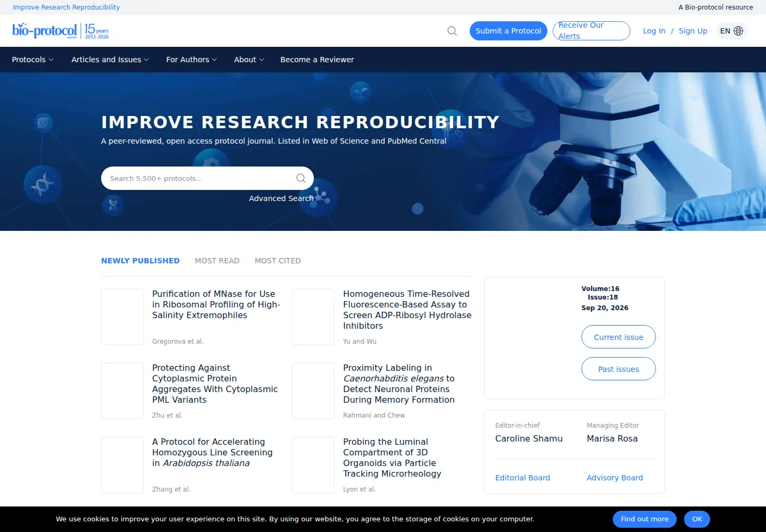
Task: Open the Log In link
Action: 654,31
